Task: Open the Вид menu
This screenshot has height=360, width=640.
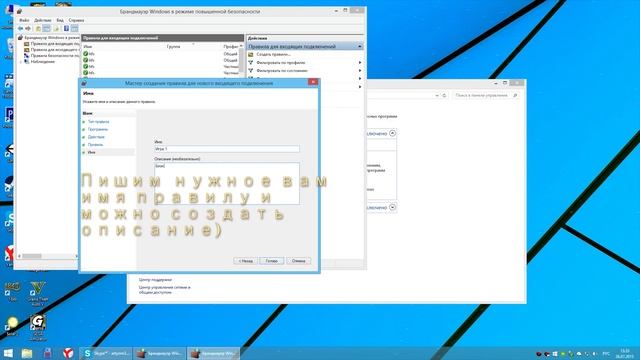Action: pyautogui.click(x=60, y=20)
